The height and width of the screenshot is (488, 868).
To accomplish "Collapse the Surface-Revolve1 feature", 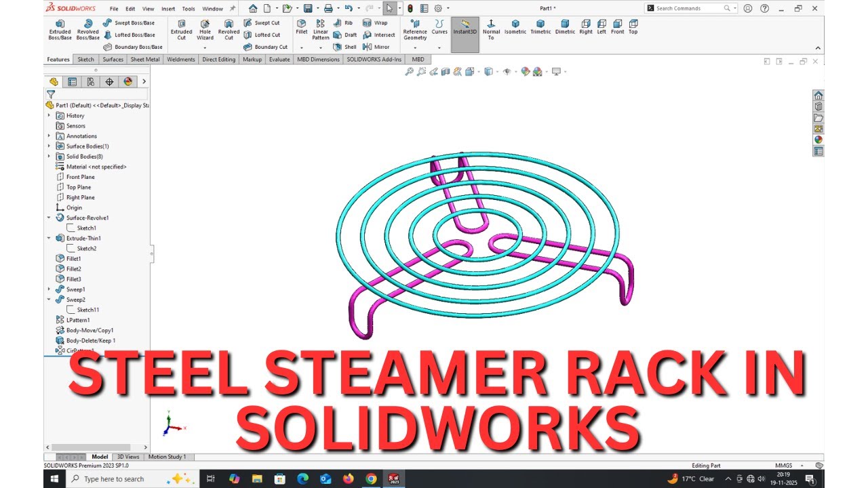I will tap(49, 218).
